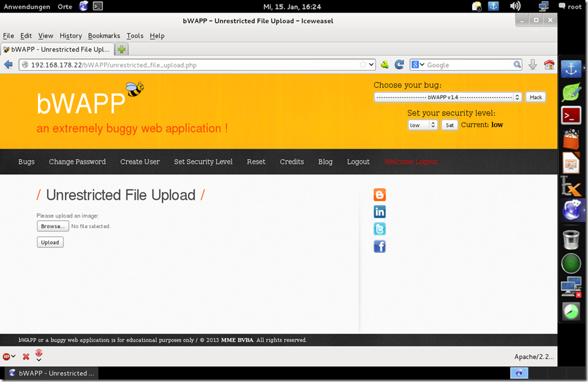Go to the Bugs nav link
The height and width of the screenshot is (382, 588).
(26, 162)
